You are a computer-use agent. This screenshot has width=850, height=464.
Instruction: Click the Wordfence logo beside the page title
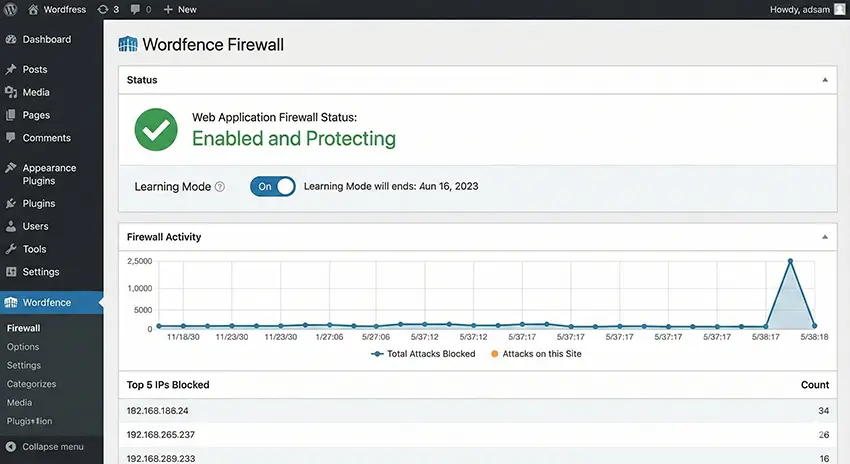(x=128, y=44)
